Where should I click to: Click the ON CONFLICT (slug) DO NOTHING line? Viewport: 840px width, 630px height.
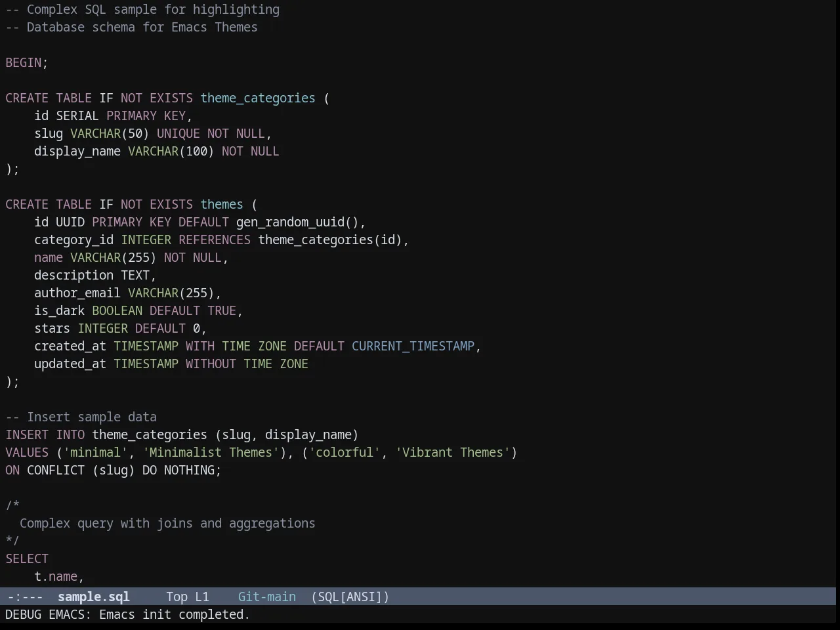click(x=114, y=471)
